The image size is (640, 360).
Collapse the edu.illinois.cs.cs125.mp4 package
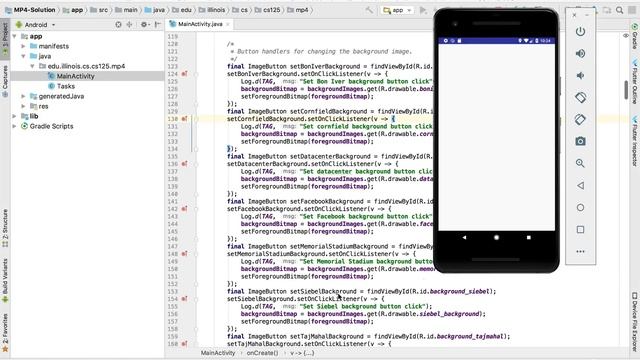coord(32,66)
